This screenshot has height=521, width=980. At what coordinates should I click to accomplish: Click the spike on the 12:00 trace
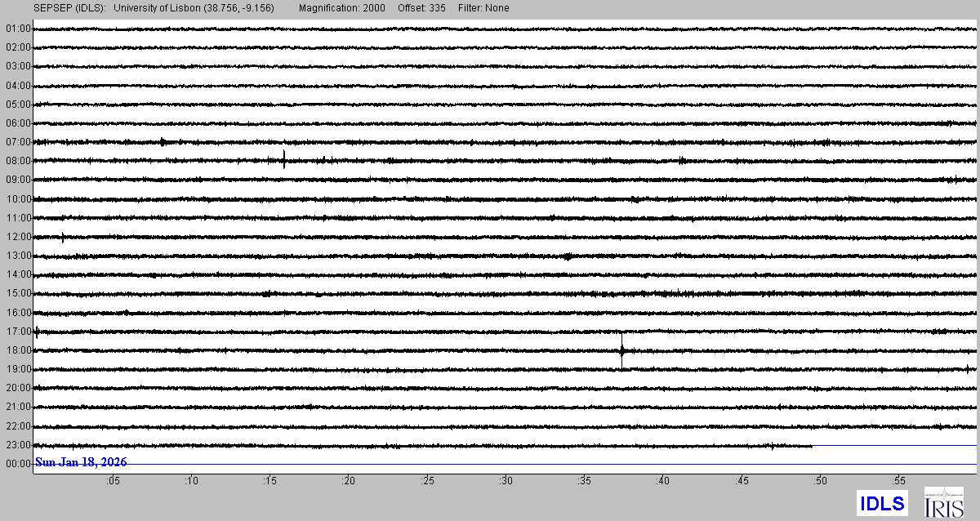point(63,238)
